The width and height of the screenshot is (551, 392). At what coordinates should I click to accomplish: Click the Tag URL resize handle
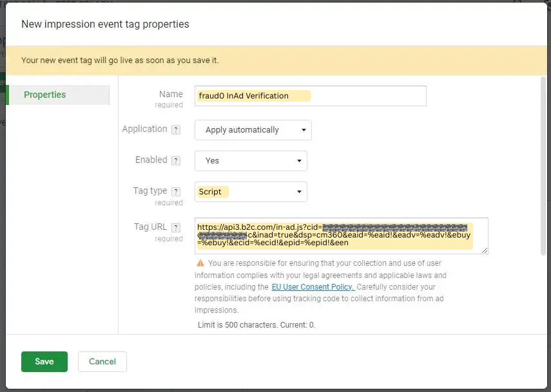(x=485, y=251)
